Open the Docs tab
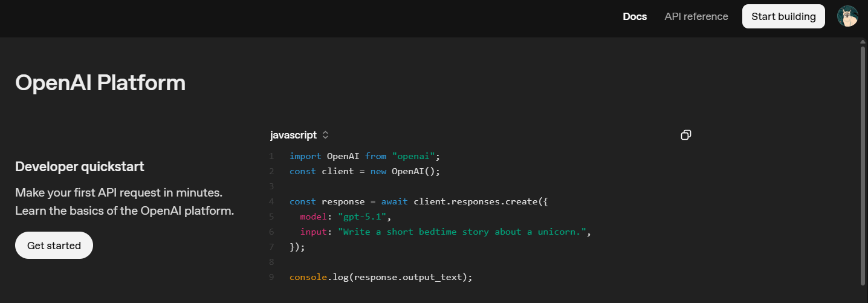Viewport: 868px width, 303px height. point(635,16)
